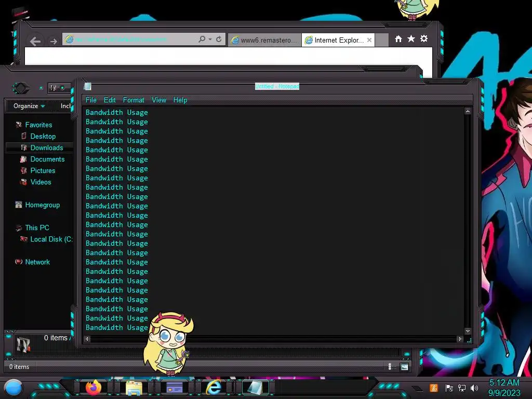Viewport: 532px width, 399px height.
Task: Click the Notepad icon in title bar
Action: [x=87, y=87]
